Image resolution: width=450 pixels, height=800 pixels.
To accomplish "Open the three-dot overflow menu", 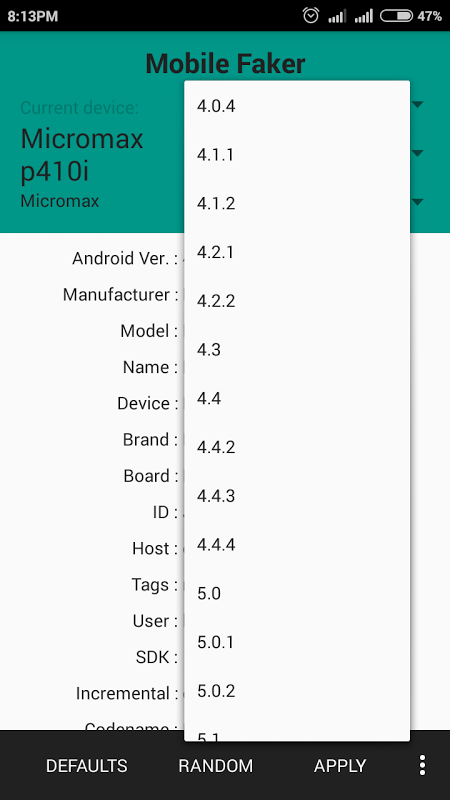I will (422, 765).
